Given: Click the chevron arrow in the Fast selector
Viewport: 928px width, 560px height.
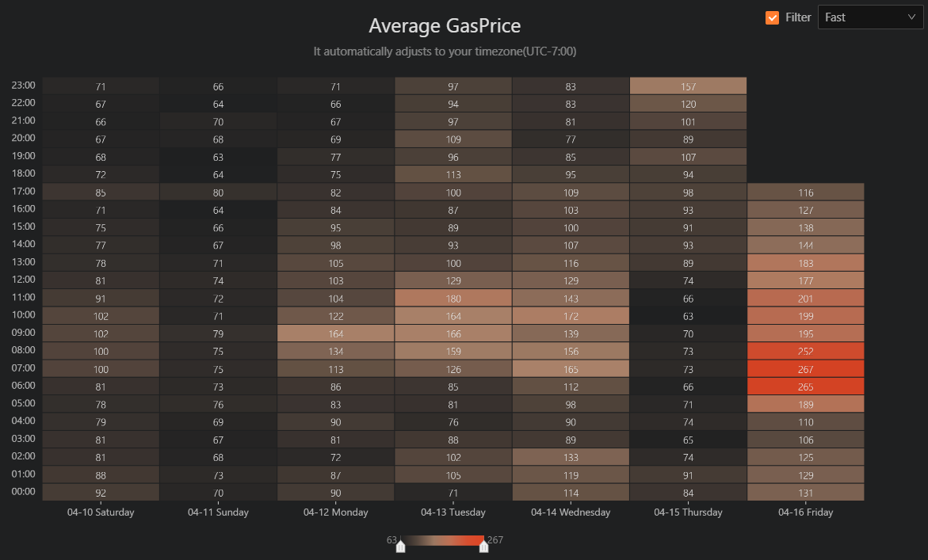Looking at the screenshot, I should coord(911,17).
